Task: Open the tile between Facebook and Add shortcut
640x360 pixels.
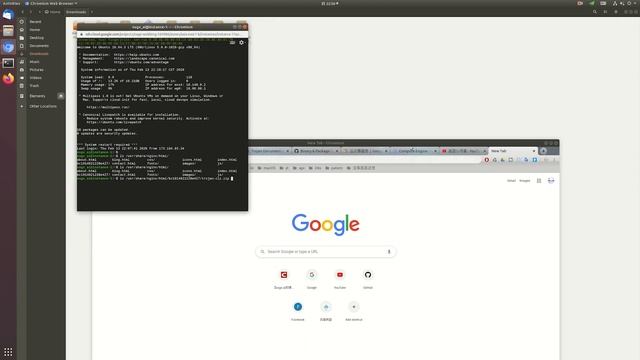Action: point(326,311)
